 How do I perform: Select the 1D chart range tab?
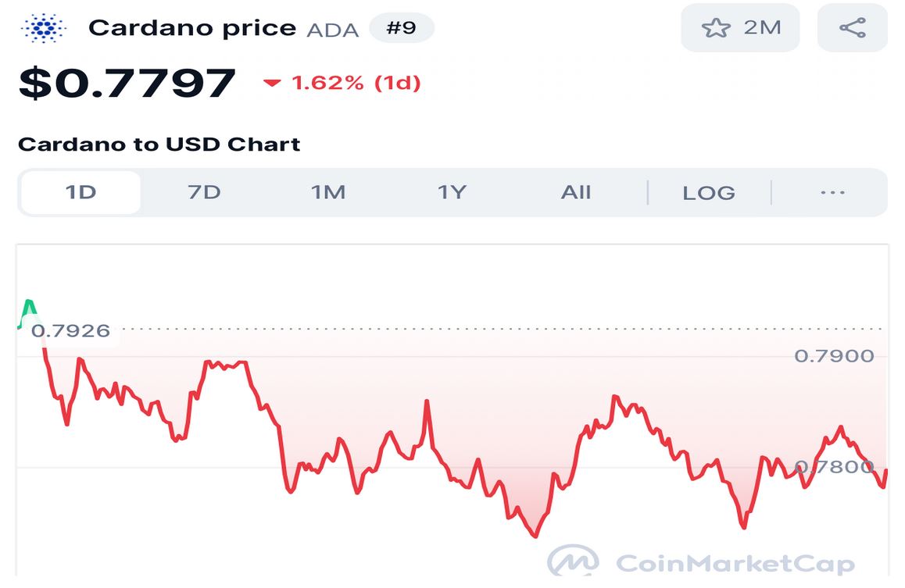80,192
